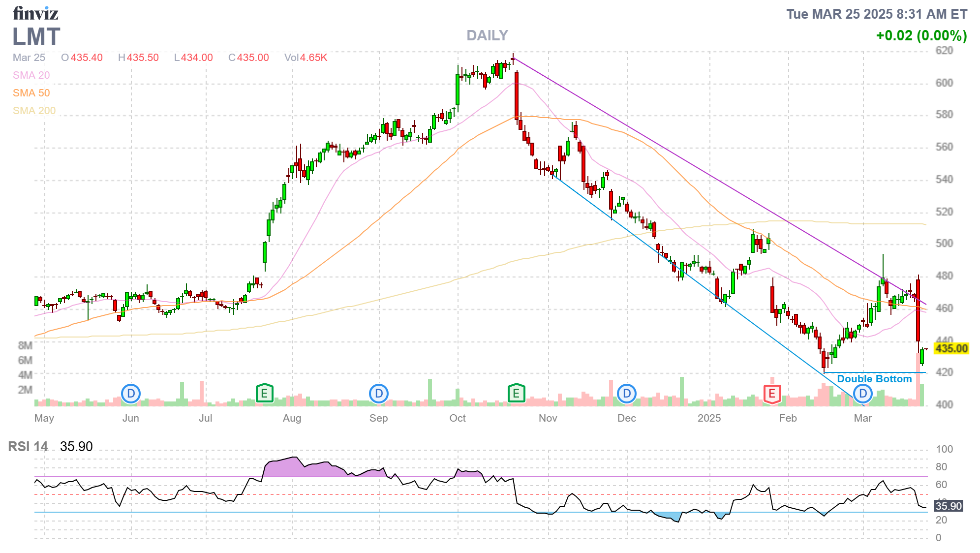
Task: Click the SMA 20 legend label
Action: (x=31, y=75)
